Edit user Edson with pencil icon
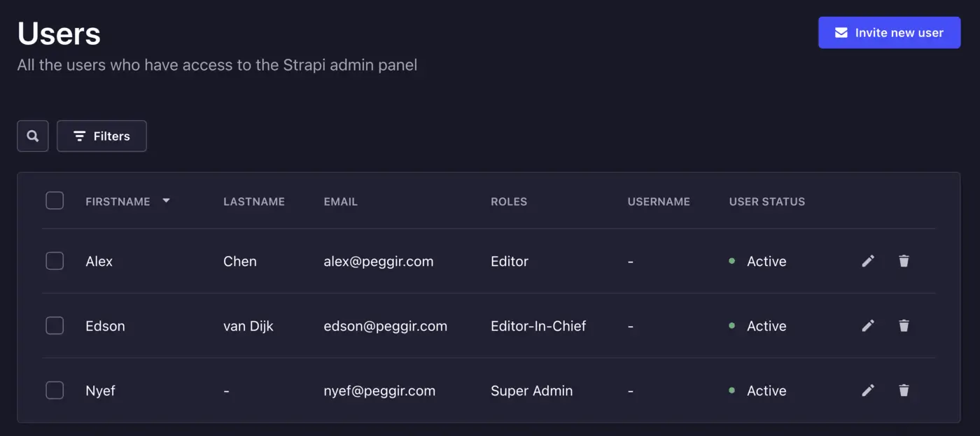The image size is (980, 436). point(868,325)
